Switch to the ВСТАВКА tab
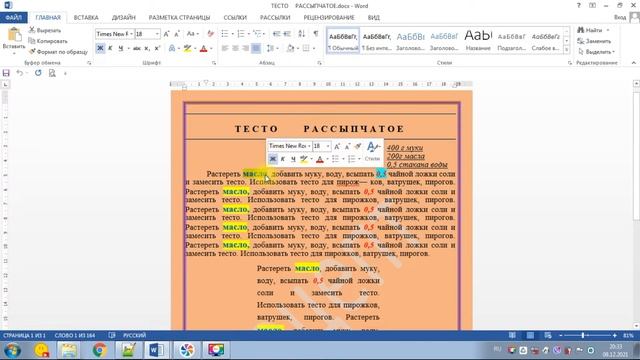This screenshot has width=640, height=360. 86,18
